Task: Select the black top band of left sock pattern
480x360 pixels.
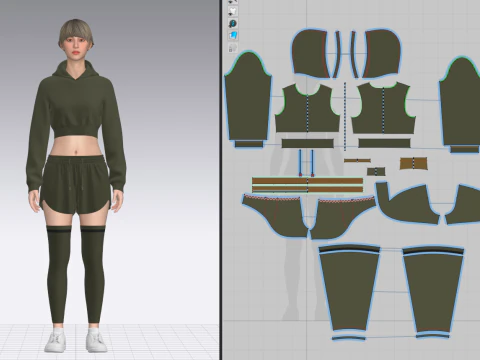Action: (349, 249)
